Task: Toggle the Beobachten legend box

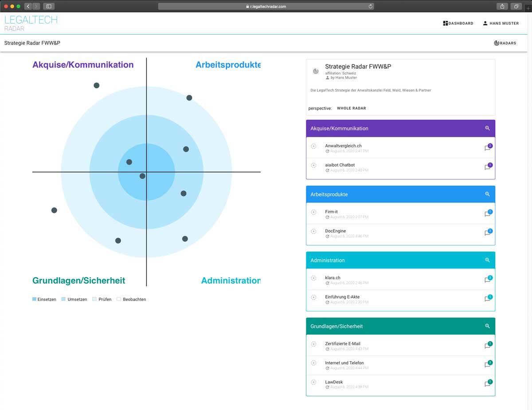Action: click(119, 300)
